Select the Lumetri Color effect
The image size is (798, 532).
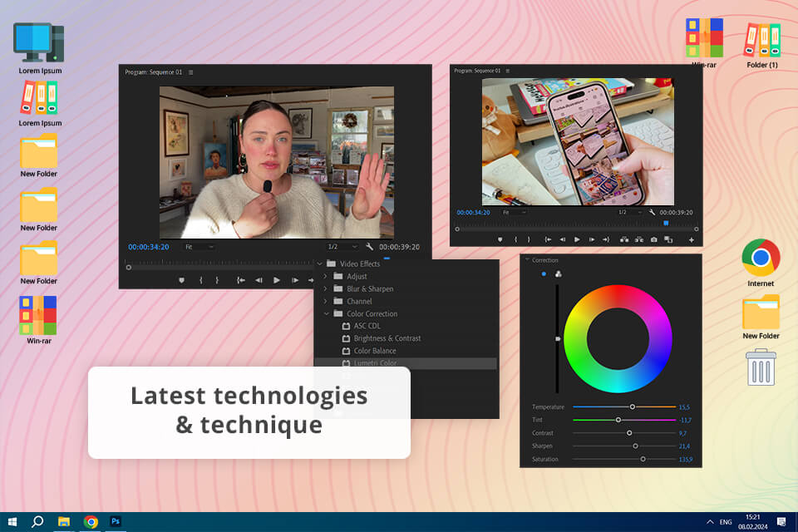pos(375,363)
